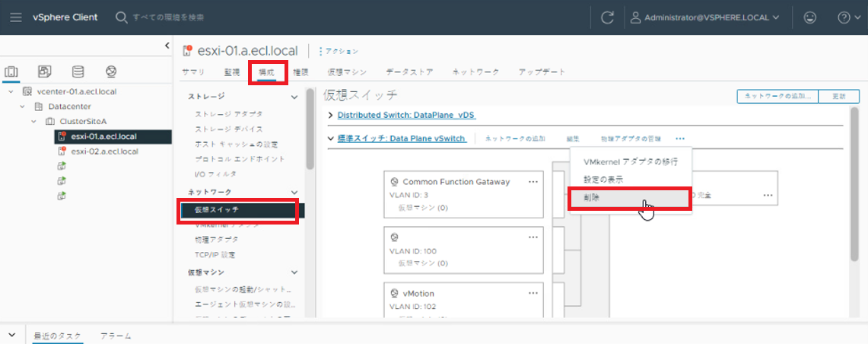Switch to the アップデート tab

pos(542,72)
